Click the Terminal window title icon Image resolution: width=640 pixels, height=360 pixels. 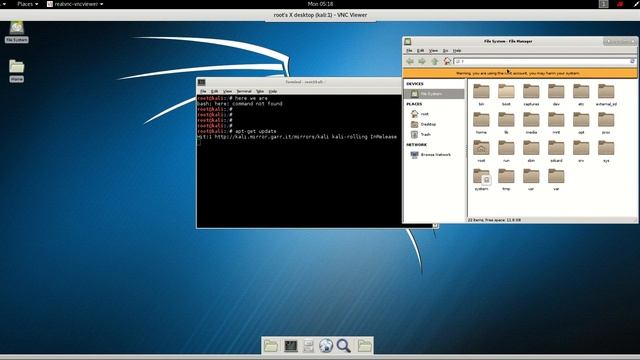click(x=202, y=82)
